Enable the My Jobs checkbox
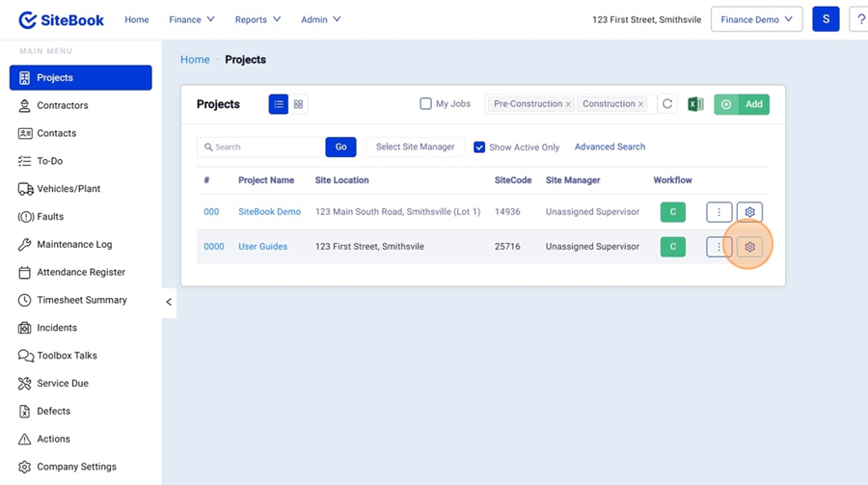Viewport: 868px width, 485px height. [x=425, y=104]
